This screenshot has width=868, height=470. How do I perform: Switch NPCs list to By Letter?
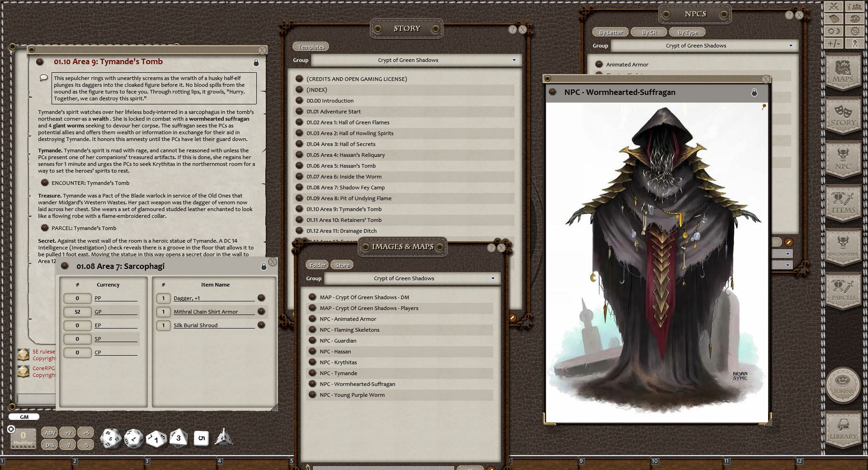coord(610,33)
